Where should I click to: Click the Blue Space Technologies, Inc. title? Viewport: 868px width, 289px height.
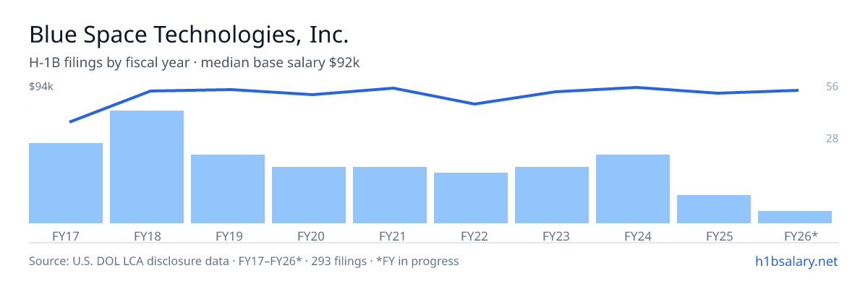[189, 34]
